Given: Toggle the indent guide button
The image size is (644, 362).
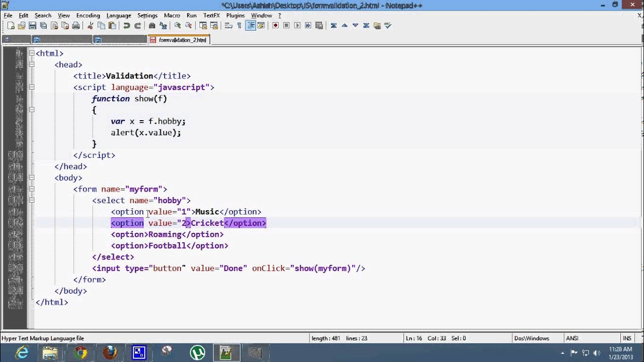Looking at the screenshot, I should pyautogui.click(x=250, y=26).
